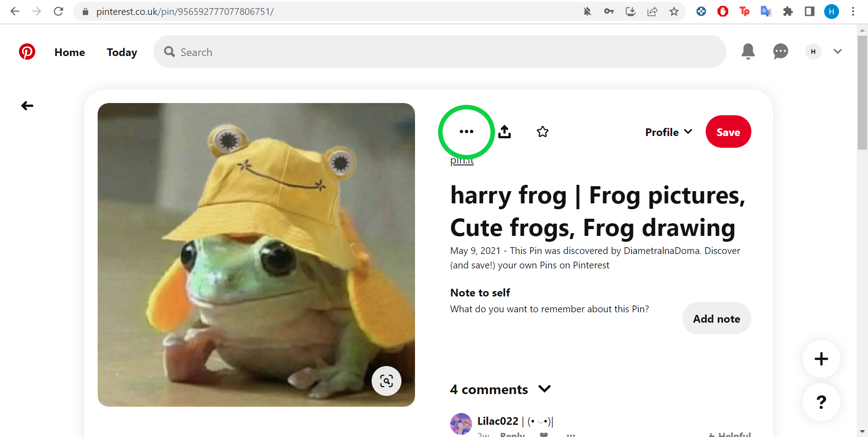Open the H profile avatar
The height and width of the screenshot is (437, 868).
point(813,52)
